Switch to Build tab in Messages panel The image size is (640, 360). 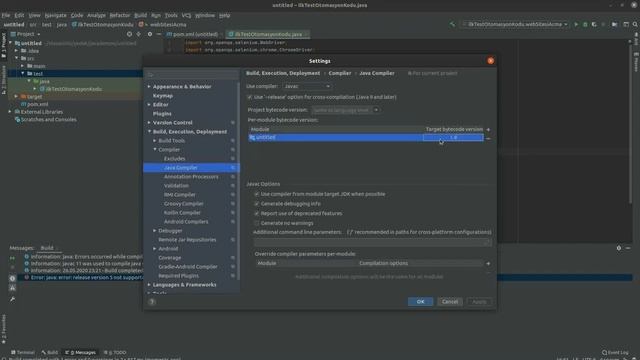[x=47, y=248]
